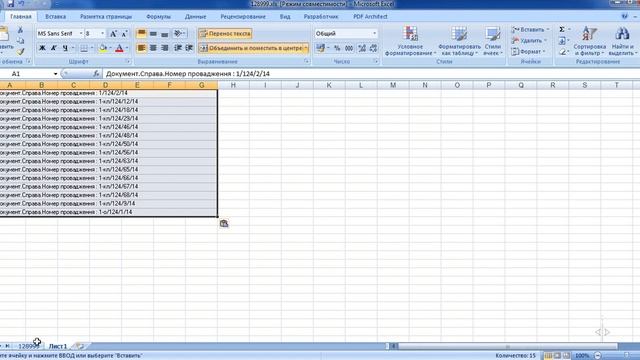This screenshot has height=360, width=640.
Task: Click Удалить cells button
Action: (x=529, y=40)
